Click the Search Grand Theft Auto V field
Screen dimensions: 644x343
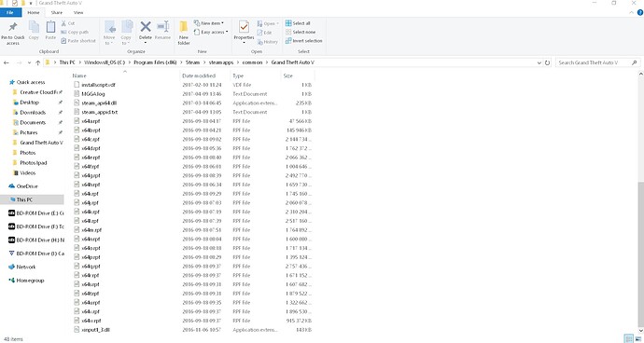597,62
